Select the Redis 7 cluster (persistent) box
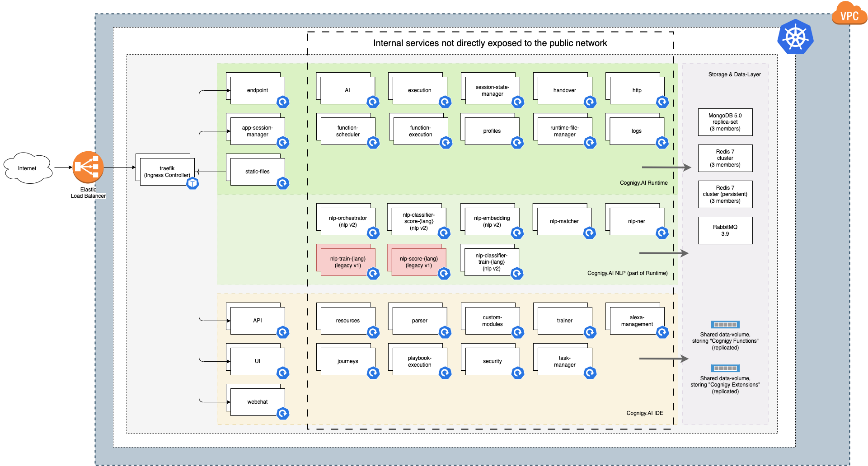 click(x=725, y=194)
